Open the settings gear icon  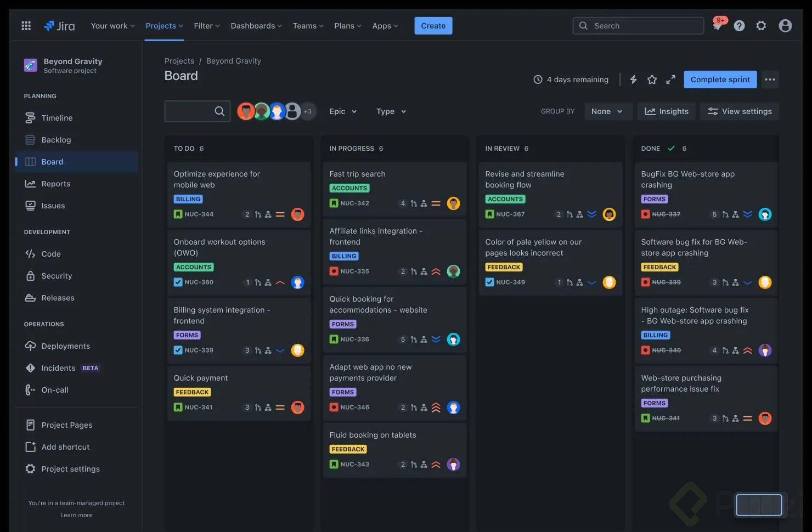(761, 26)
